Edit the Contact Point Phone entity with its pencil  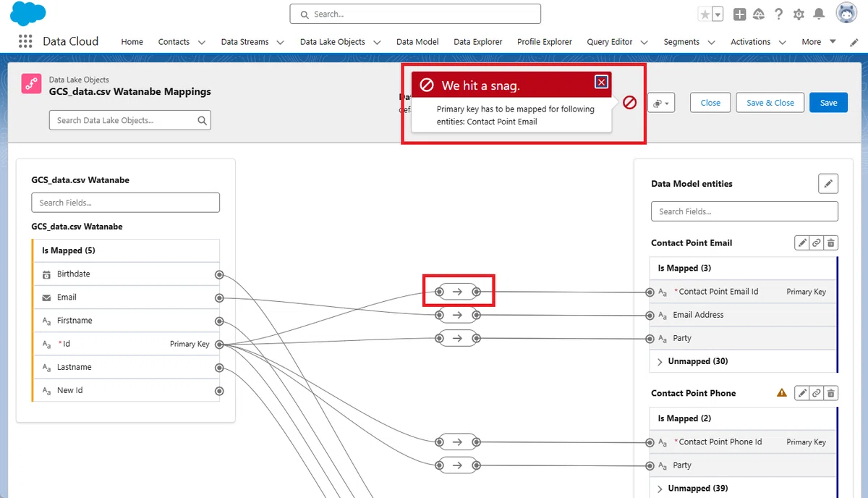[801, 393]
